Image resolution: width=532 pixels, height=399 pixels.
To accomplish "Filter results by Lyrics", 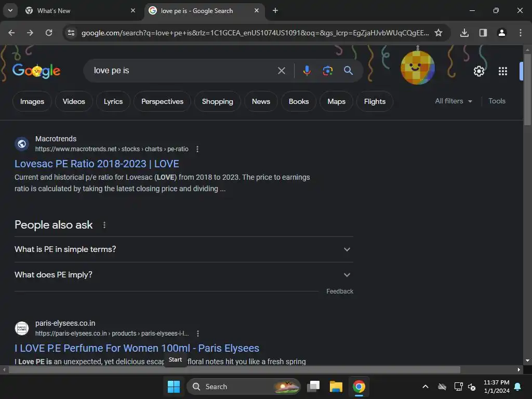I will 113,101.
